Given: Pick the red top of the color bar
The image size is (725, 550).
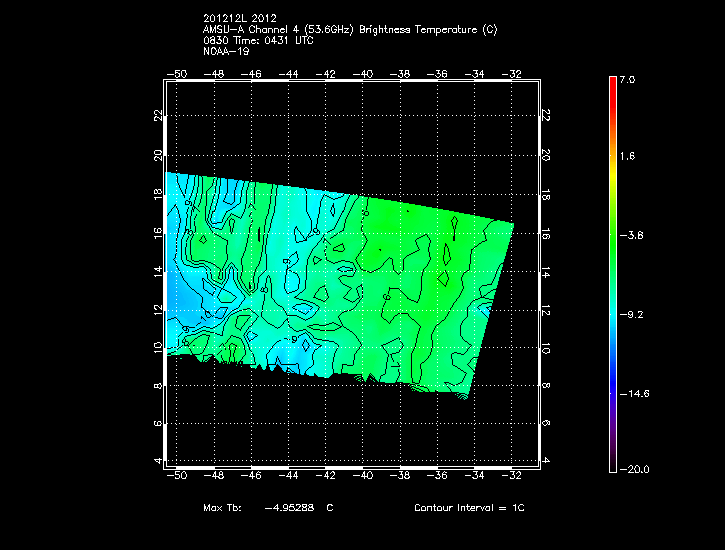Looking at the screenshot, I should 612,84.
